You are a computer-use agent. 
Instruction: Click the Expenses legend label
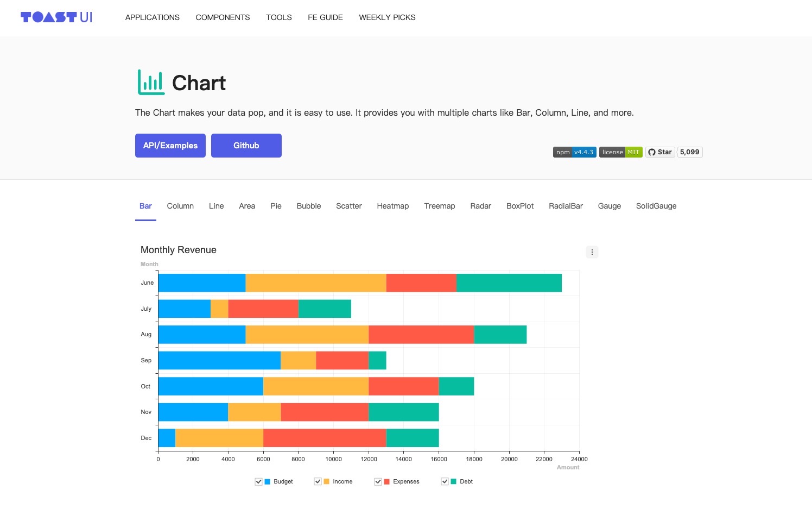pyautogui.click(x=406, y=482)
